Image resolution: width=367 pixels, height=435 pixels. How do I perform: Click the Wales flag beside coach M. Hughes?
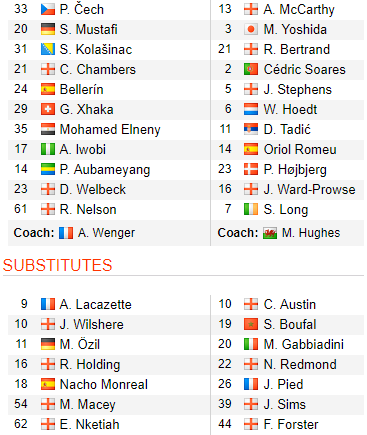click(x=270, y=233)
